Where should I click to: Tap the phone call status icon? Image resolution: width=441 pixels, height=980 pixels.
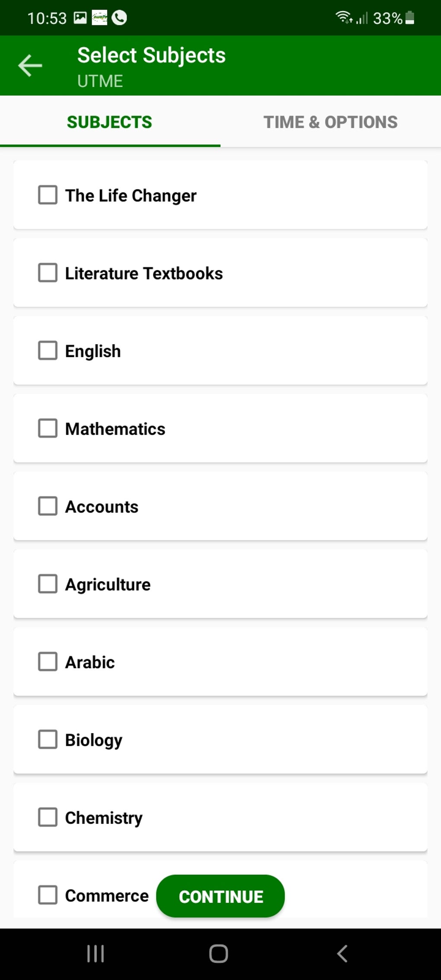point(119,18)
